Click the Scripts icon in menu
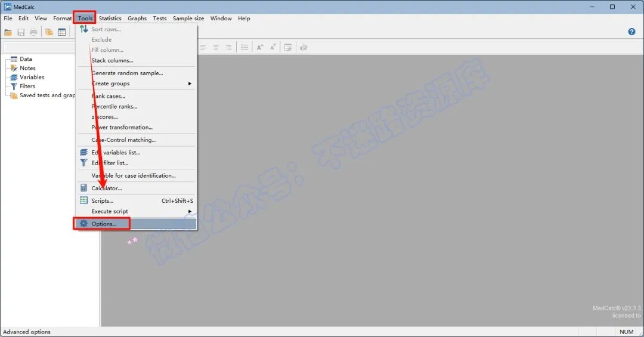 [84, 200]
